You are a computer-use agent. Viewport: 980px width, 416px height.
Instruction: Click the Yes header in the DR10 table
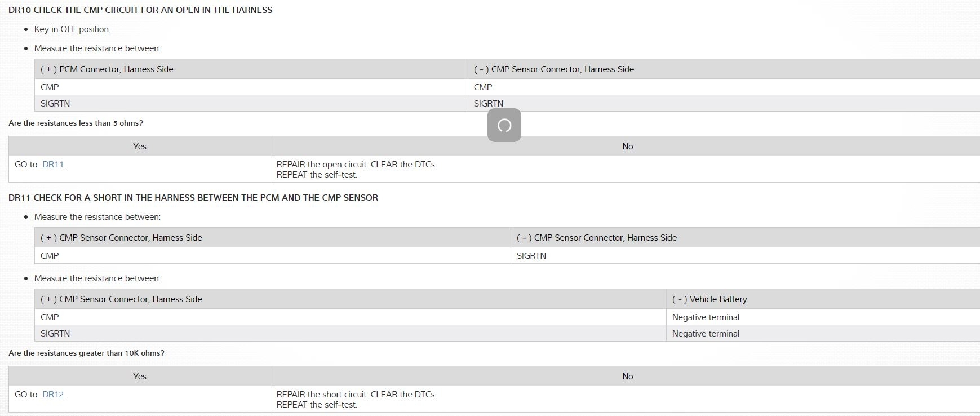pos(140,147)
